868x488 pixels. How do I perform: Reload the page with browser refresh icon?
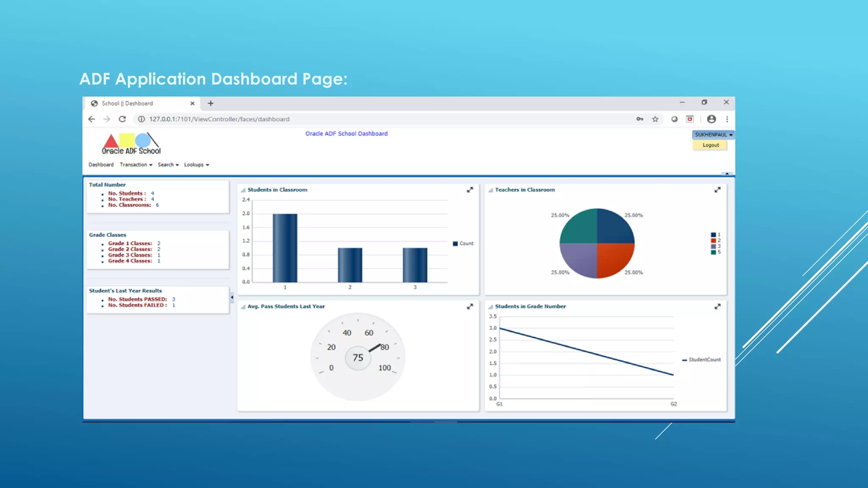coord(122,119)
